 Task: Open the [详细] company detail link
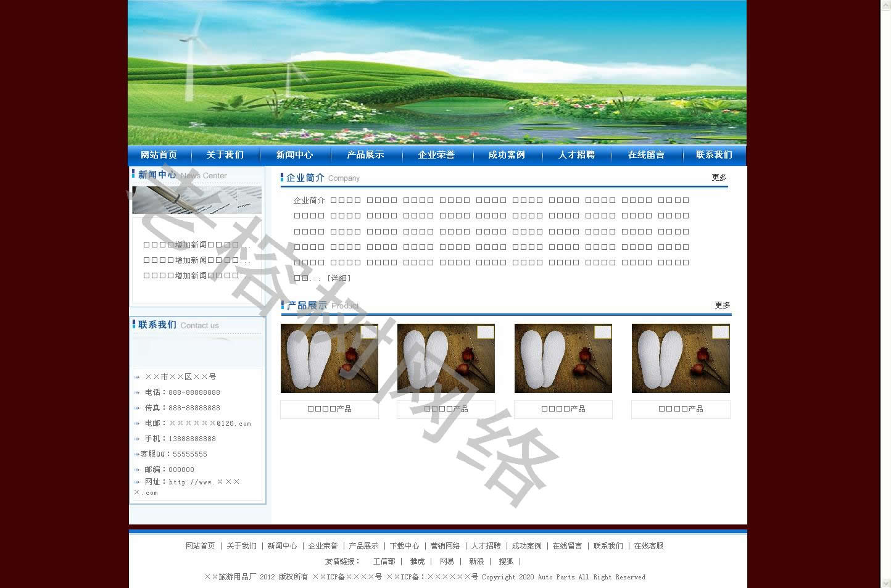point(339,278)
